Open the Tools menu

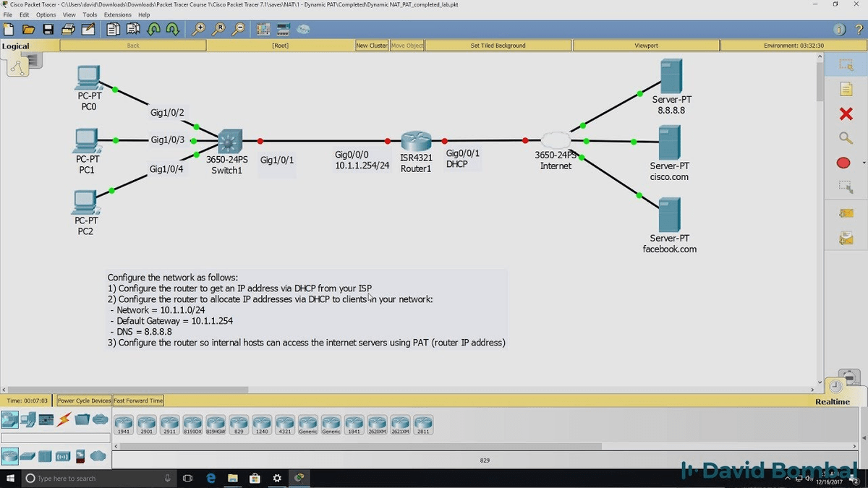coord(90,14)
